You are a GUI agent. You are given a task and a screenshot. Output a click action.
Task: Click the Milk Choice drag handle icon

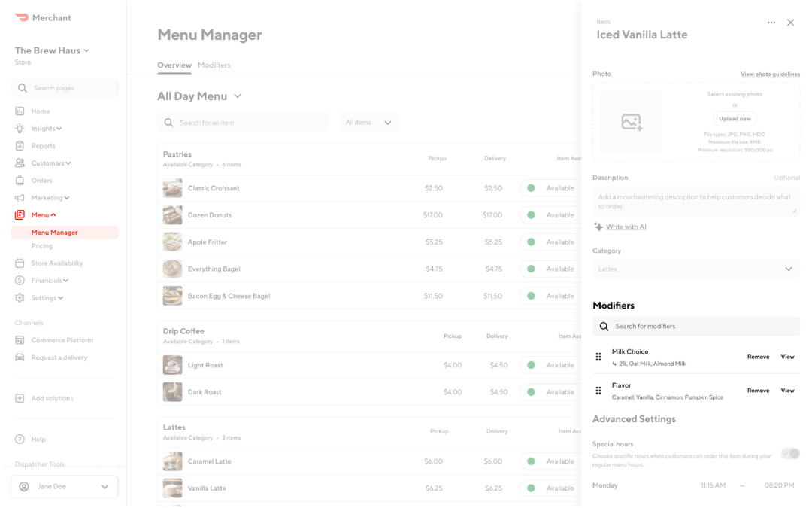[598, 357]
